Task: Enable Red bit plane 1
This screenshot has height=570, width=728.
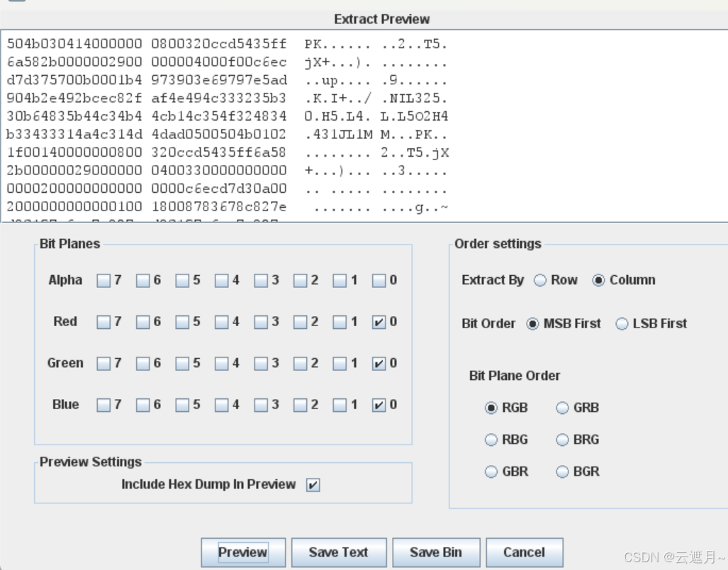Action: (x=340, y=322)
